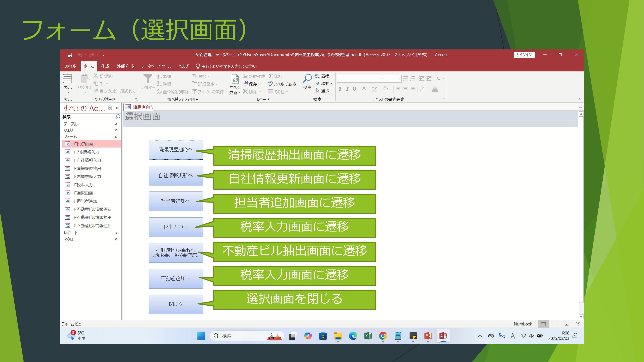Toggle Italic formatting
Screen dimensions: 644x362
pyautogui.click(x=347, y=89)
